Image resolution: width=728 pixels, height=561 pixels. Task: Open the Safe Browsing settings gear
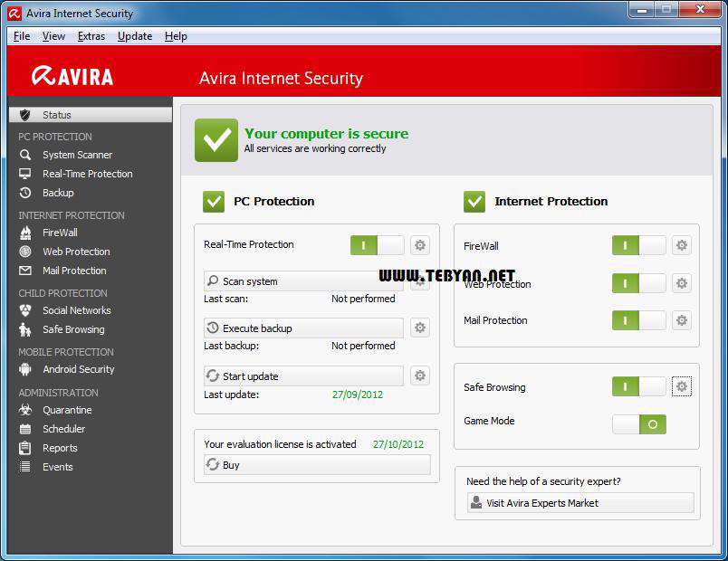click(x=682, y=386)
